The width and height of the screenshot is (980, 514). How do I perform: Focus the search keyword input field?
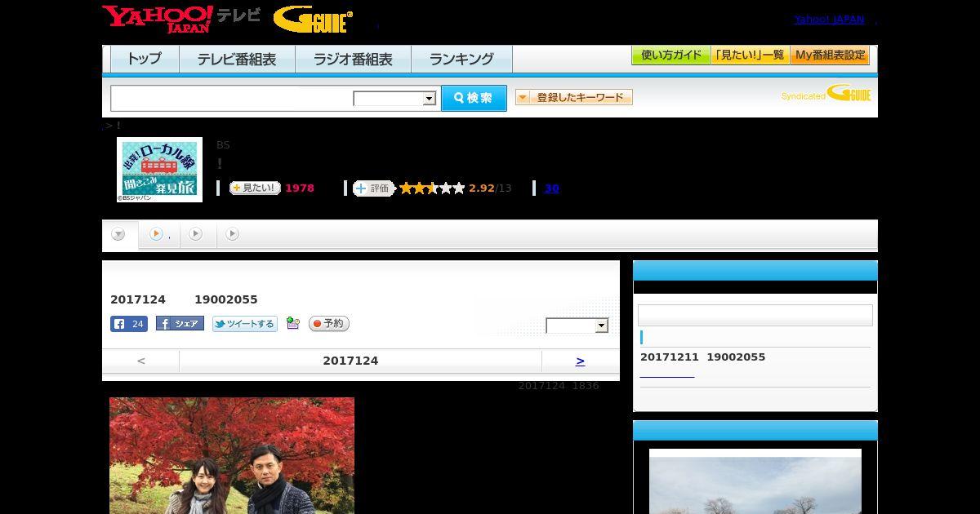tap(232, 98)
